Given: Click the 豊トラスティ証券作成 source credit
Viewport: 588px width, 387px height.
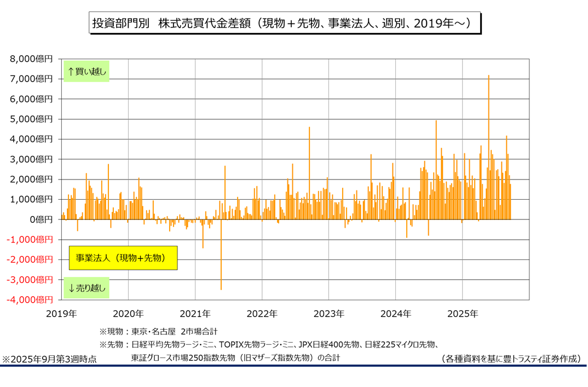Looking at the screenshot, I should click(x=511, y=359).
